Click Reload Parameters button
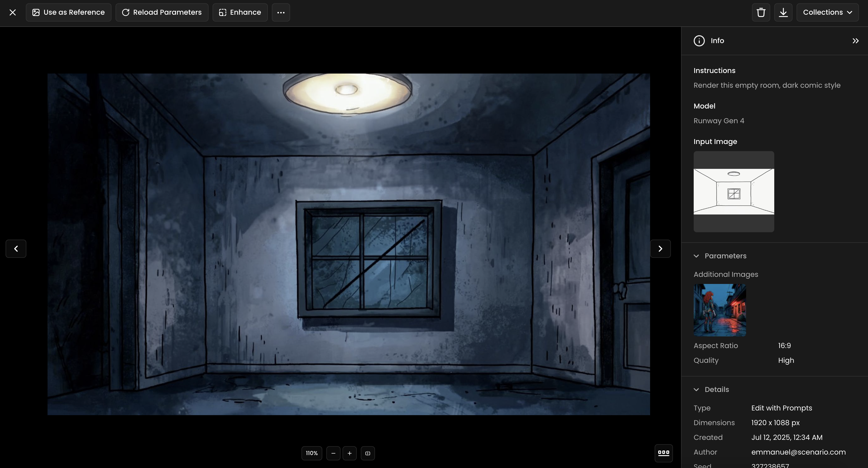The image size is (868, 468). click(162, 12)
